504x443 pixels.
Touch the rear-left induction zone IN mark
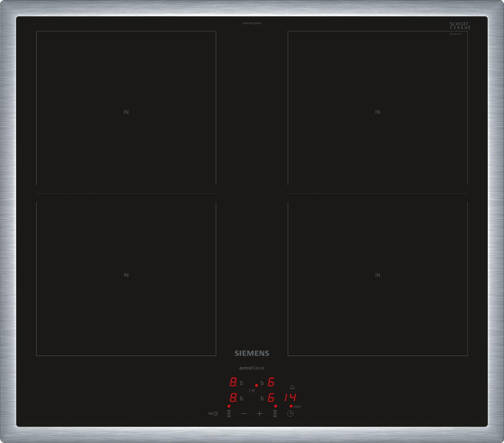click(126, 112)
